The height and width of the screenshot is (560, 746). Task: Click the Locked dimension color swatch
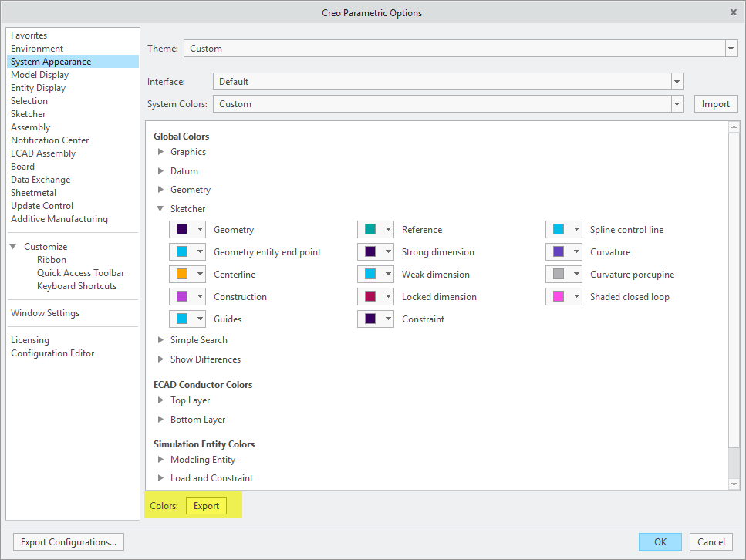coord(370,297)
